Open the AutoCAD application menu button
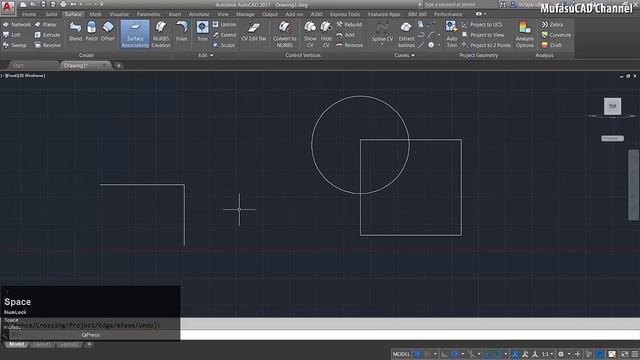The height and width of the screenshot is (360, 640). click(8, 7)
